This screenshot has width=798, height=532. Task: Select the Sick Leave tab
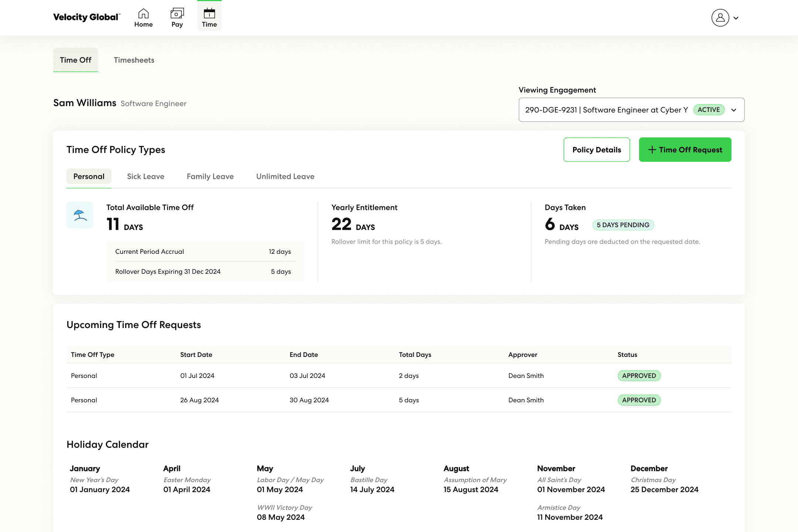pyautogui.click(x=146, y=177)
